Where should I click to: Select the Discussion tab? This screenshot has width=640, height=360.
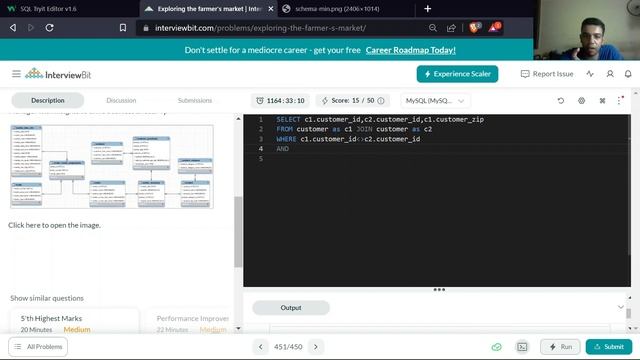pos(121,100)
